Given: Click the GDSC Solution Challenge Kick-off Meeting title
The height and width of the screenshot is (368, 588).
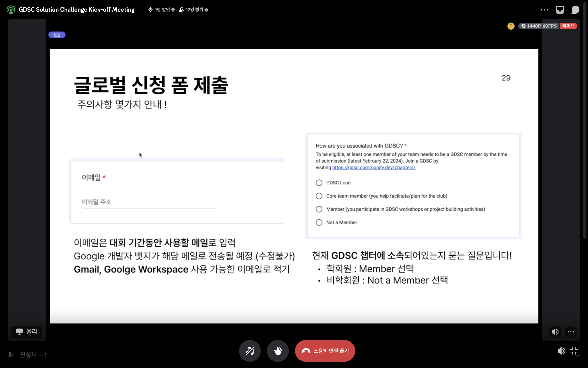Looking at the screenshot, I should click(x=76, y=10).
